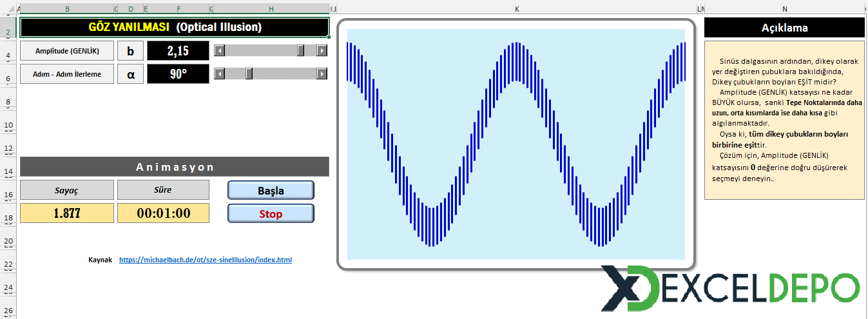Screen dimensions: 868x319
Task: Select the angle value cell showing 90°
Action: coord(178,73)
